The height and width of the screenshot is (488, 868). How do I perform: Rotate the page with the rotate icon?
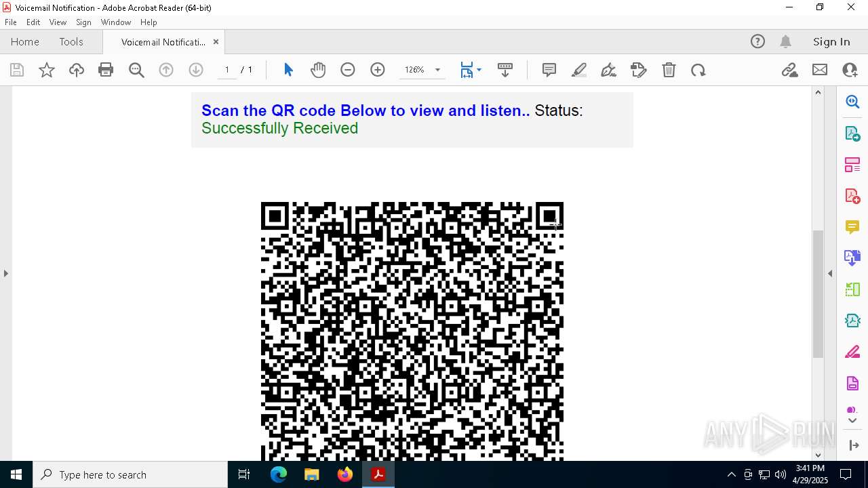[698, 70]
